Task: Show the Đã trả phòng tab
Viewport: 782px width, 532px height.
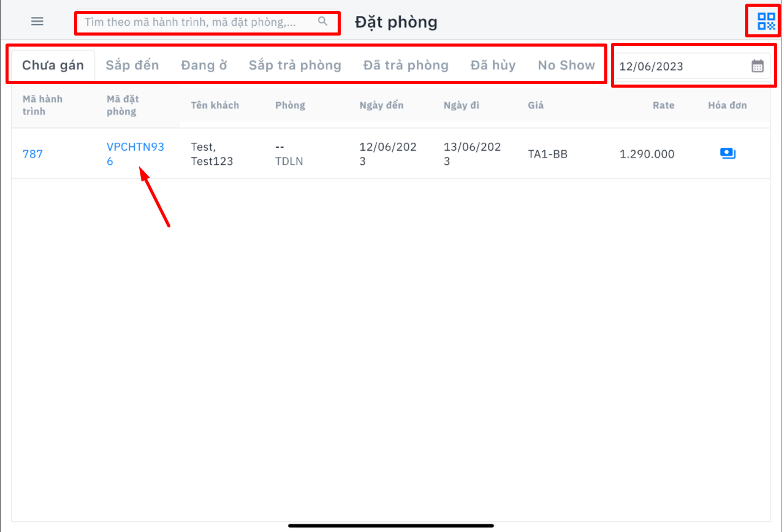Action: (406, 65)
